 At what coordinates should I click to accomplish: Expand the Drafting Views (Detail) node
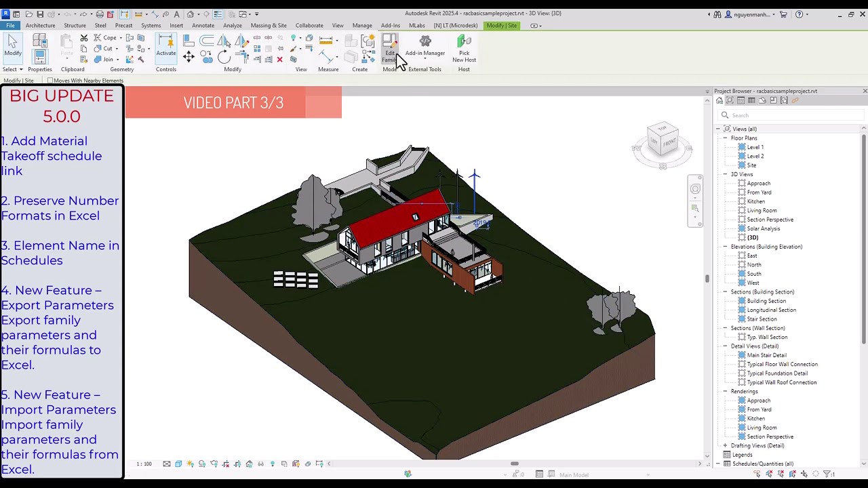[x=725, y=446]
